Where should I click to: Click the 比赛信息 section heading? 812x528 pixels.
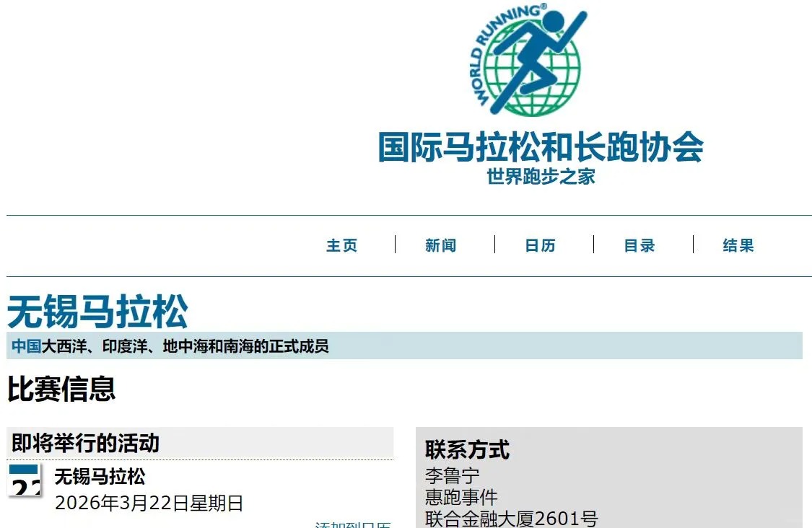tap(61, 390)
